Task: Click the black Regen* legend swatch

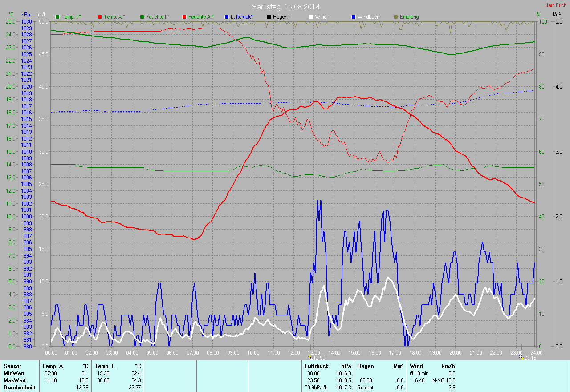Action: [269, 17]
